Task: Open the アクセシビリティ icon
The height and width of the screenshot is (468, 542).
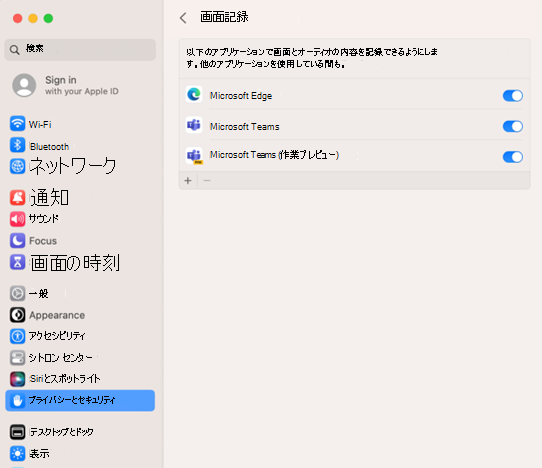Action: point(17,336)
